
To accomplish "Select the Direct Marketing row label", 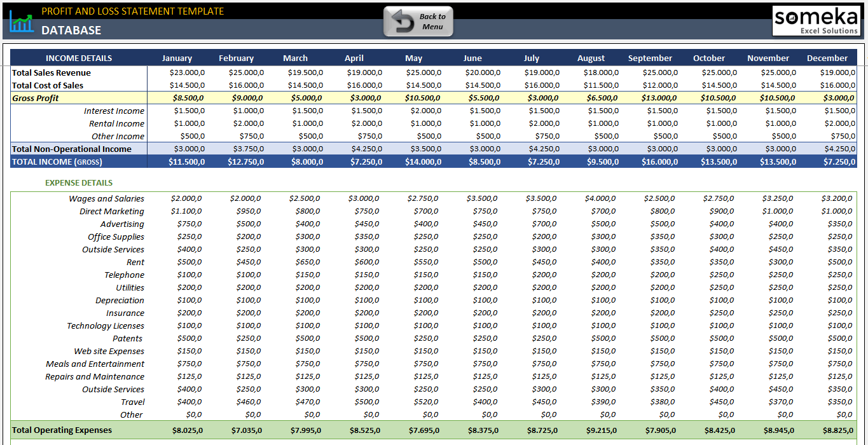I will tap(112, 211).
